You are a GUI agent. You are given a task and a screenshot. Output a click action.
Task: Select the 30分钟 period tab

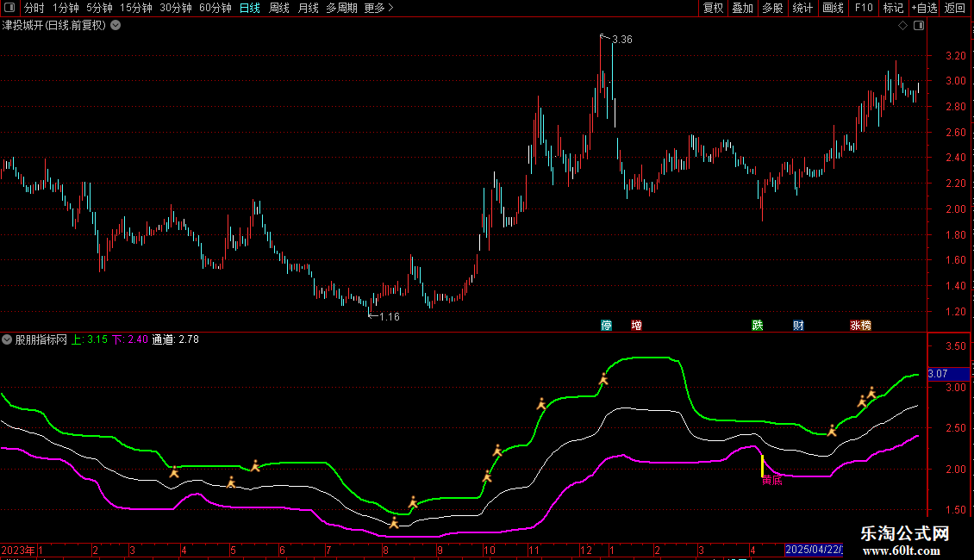pyautogui.click(x=176, y=8)
